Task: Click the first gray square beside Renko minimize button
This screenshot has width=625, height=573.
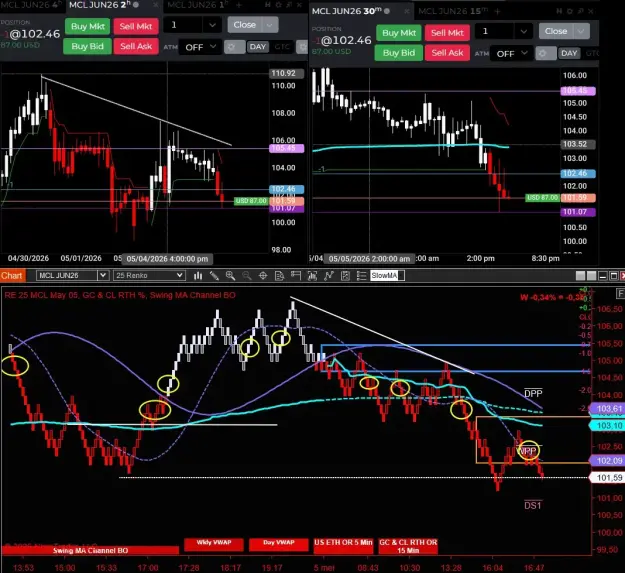Action: tap(581, 275)
